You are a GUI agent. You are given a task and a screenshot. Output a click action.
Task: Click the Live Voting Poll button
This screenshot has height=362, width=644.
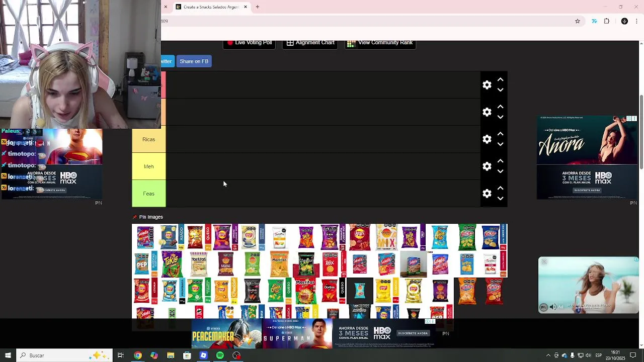tap(249, 43)
